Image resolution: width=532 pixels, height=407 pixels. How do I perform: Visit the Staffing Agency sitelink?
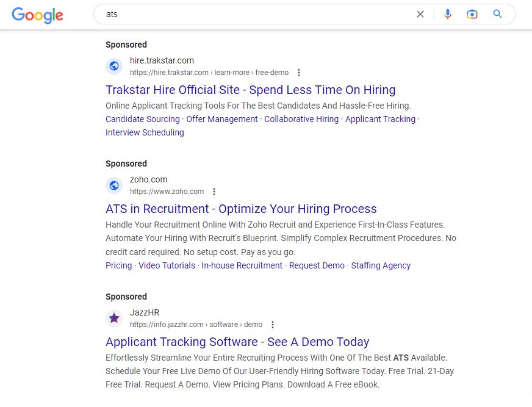(x=381, y=265)
